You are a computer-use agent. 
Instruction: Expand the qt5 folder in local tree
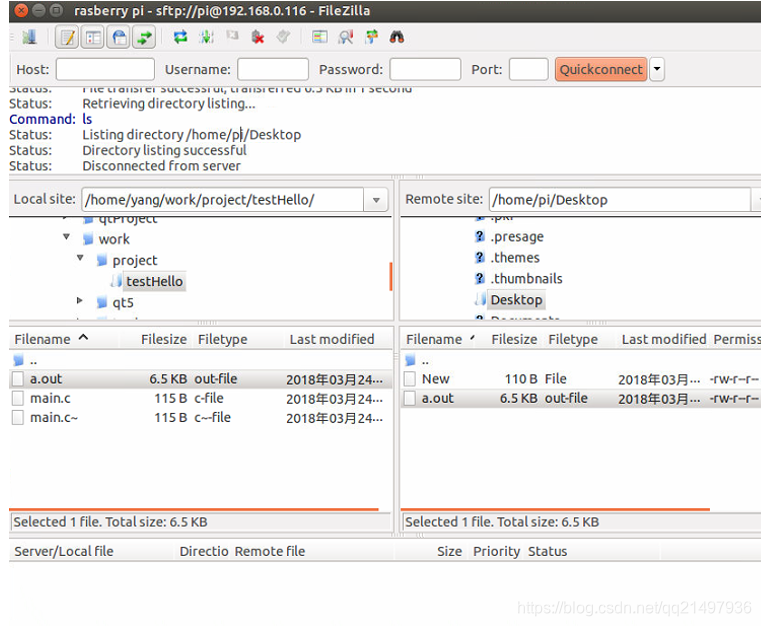[x=80, y=300]
